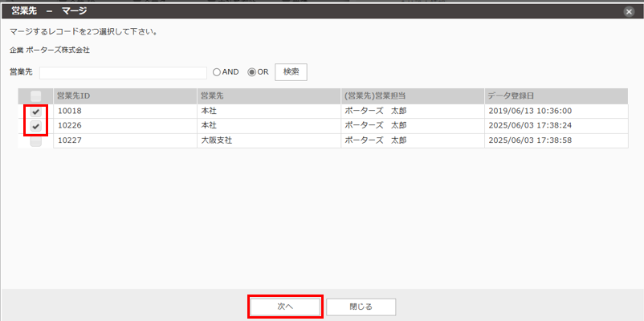Click the 営業先 column header in table
This screenshot has height=321, width=644.
coord(212,96)
